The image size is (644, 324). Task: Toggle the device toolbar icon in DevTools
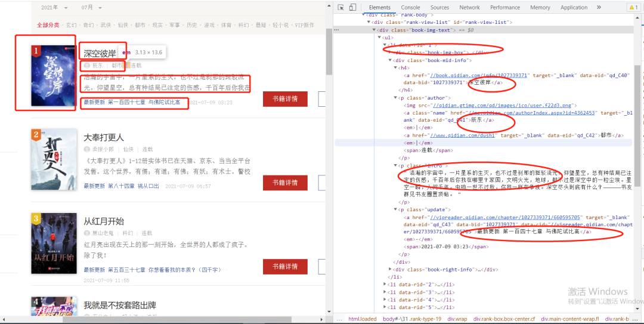point(352,7)
